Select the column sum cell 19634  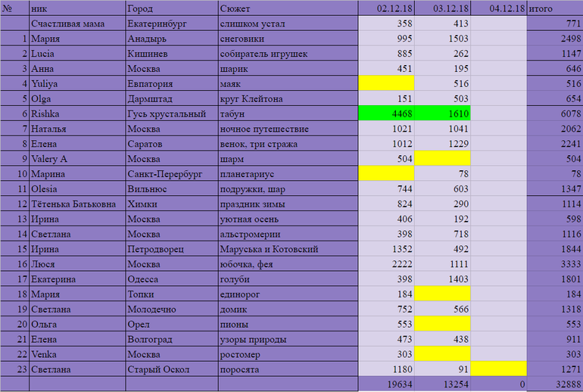385,384
